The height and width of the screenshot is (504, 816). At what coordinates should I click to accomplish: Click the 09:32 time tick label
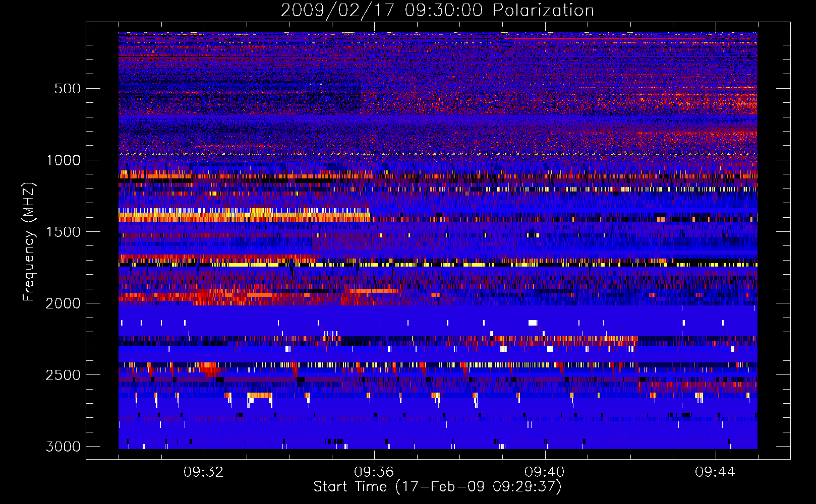click(x=204, y=472)
